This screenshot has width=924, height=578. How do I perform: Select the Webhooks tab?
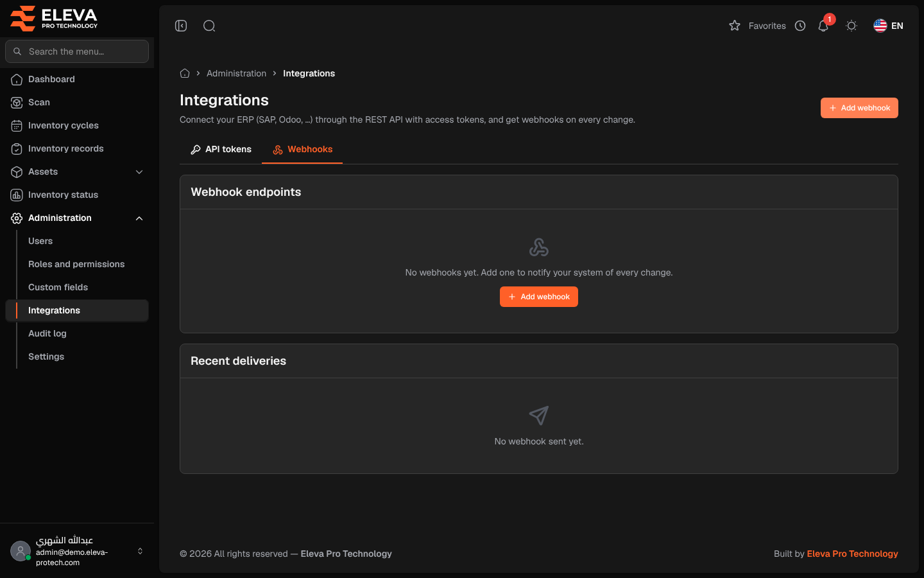coord(302,149)
